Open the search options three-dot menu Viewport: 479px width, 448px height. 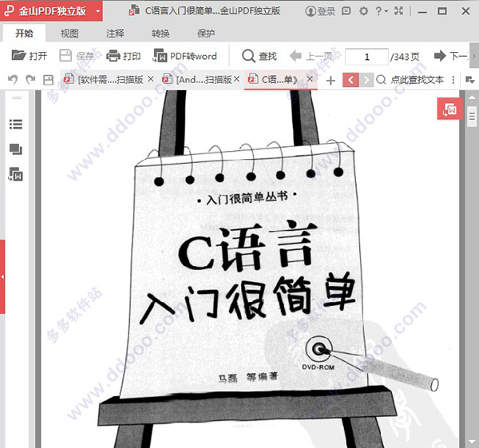[453, 80]
